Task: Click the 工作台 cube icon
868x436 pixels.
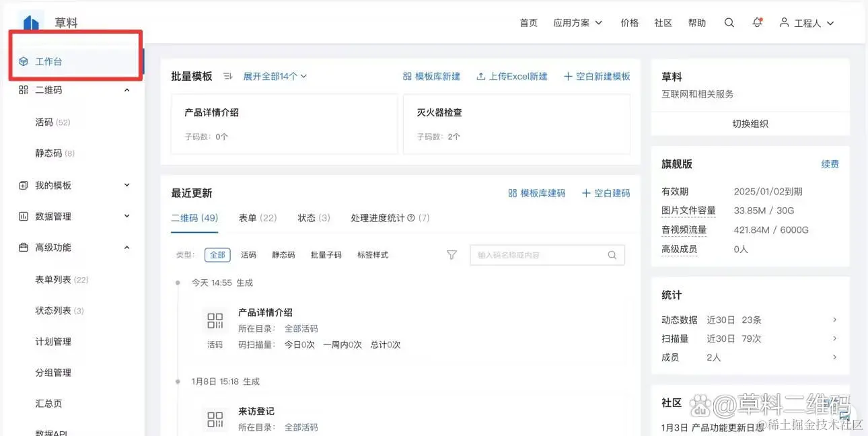Action: 23,61
